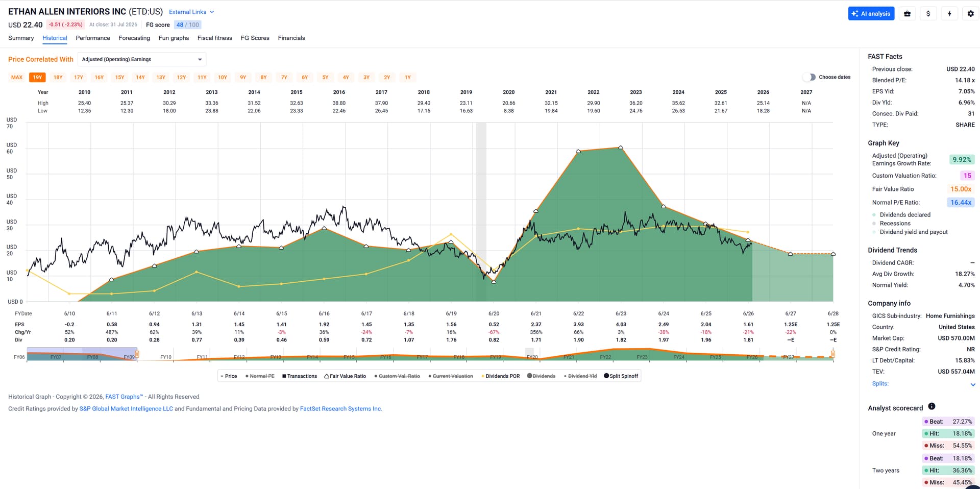Toggle Dividend yield and payout key
The height and width of the screenshot is (489, 980).
910,232
